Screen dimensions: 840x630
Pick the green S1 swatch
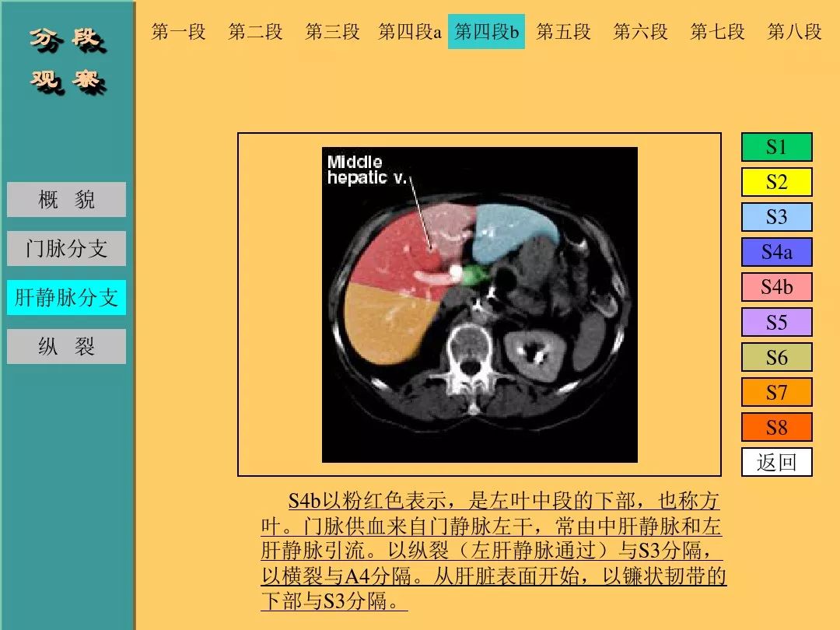(776, 147)
